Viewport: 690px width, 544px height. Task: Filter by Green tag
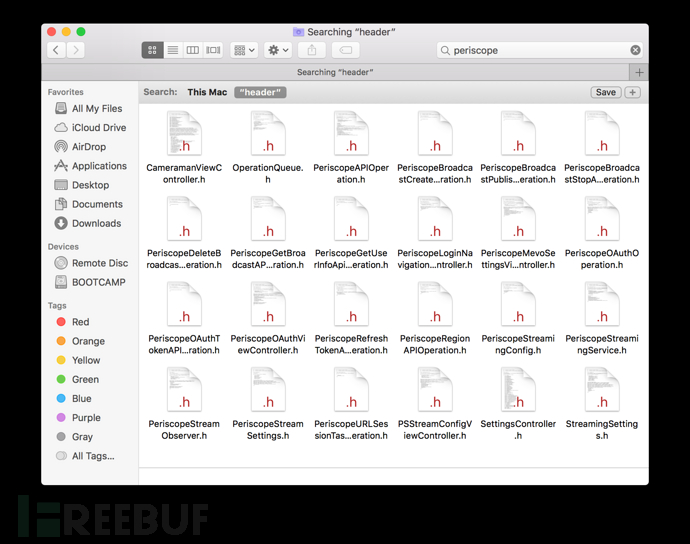[x=77, y=379]
